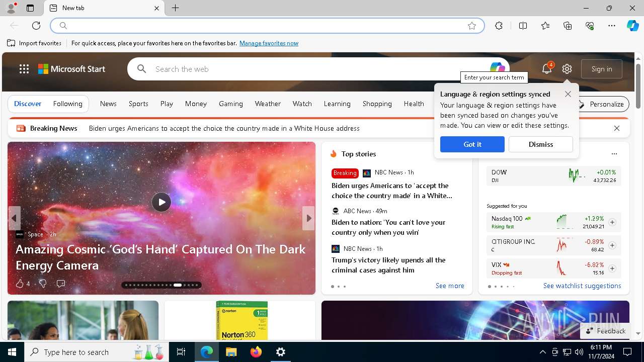Screen dimensions: 644x362
Task: Open comments on the cosmic story
Action: [x=61, y=284]
